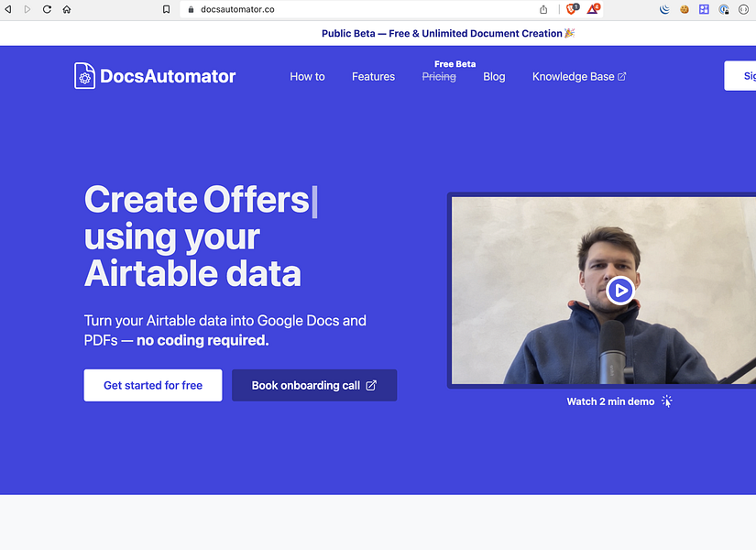Open the How to section
Screen dimensions: 756x550
pyautogui.click(x=307, y=77)
